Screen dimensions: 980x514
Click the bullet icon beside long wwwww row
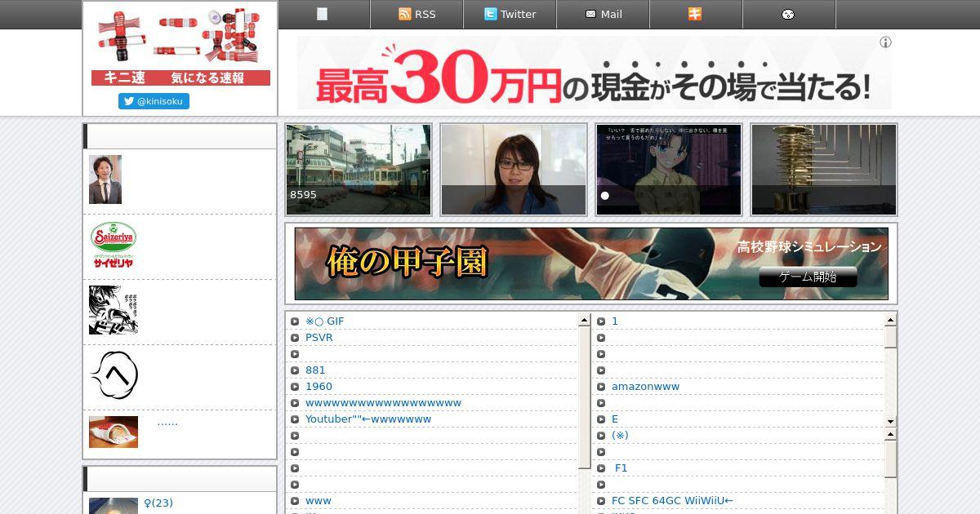(x=295, y=403)
